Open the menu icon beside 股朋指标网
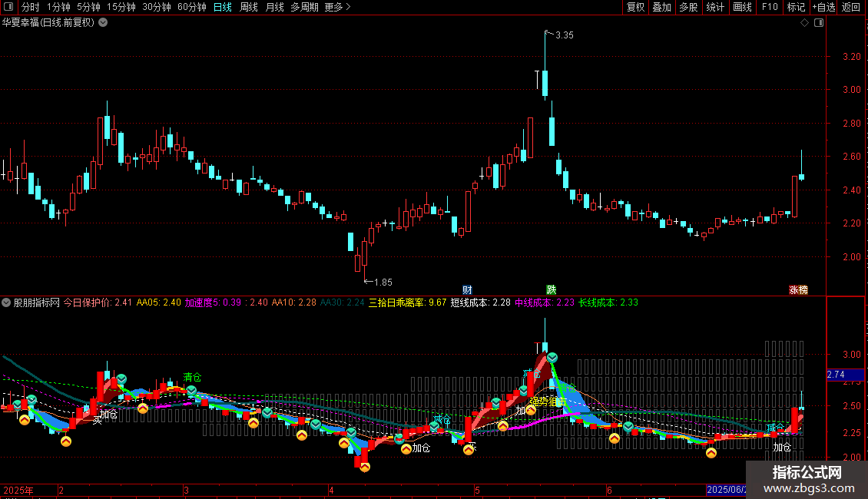The width and height of the screenshot is (868, 499). (x=6, y=302)
